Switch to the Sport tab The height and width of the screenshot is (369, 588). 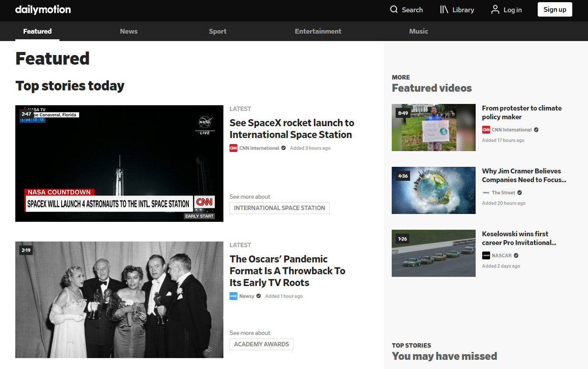pyautogui.click(x=218, y=31)
